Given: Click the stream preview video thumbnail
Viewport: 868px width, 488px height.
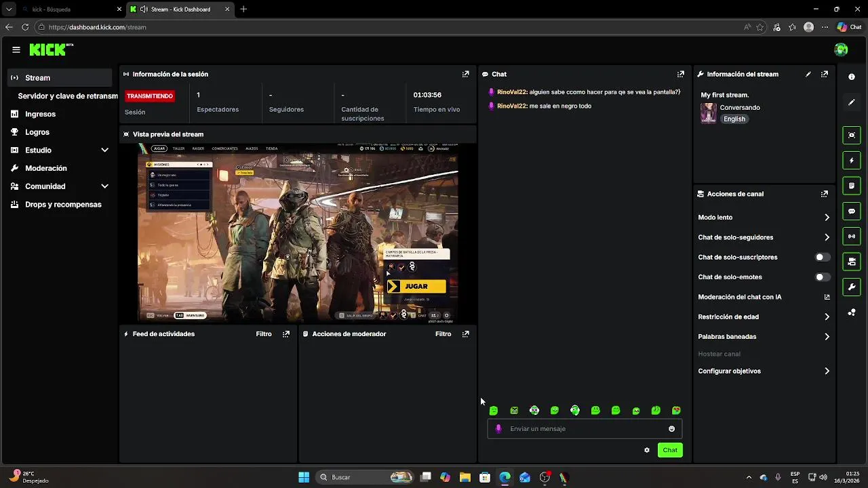Looking at the screenshot, I should tap(298, 232).
